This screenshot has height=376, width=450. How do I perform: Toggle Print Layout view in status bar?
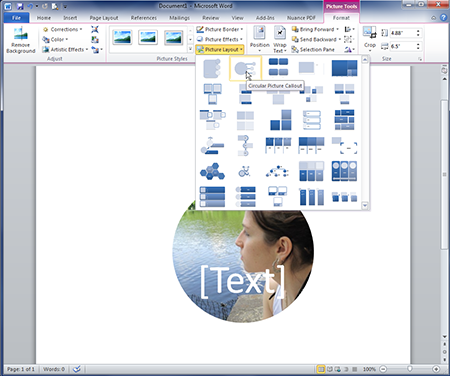click(321, 369)
